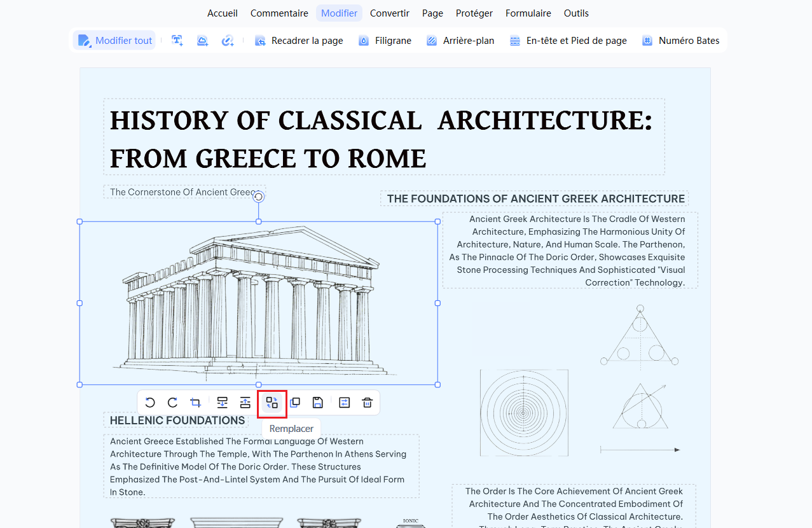Click 'The Cornerstone Of Ancient Greece' text
The width and height of the screenshot is (812, 528).
coord(184,192)
